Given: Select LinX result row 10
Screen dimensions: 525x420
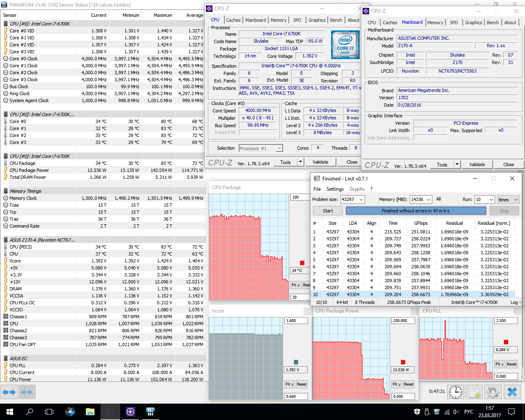Looking at the screenshot, I should coord(413,294).
